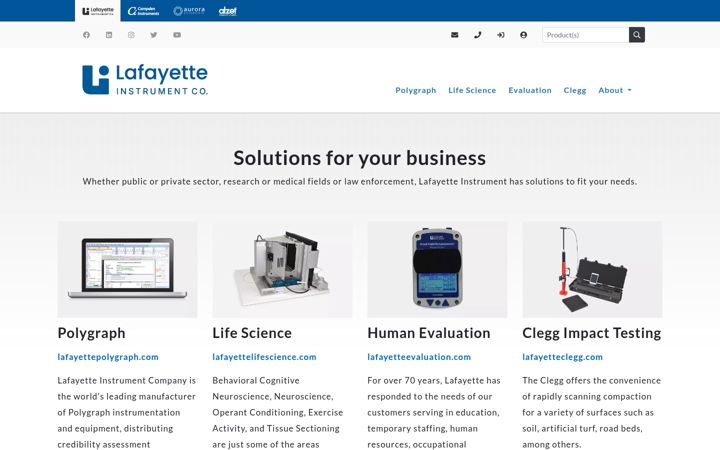Screen dimensions: 720x450
Task: Switch to the Campden Instruments brand tab
Action: click(143, 11)
